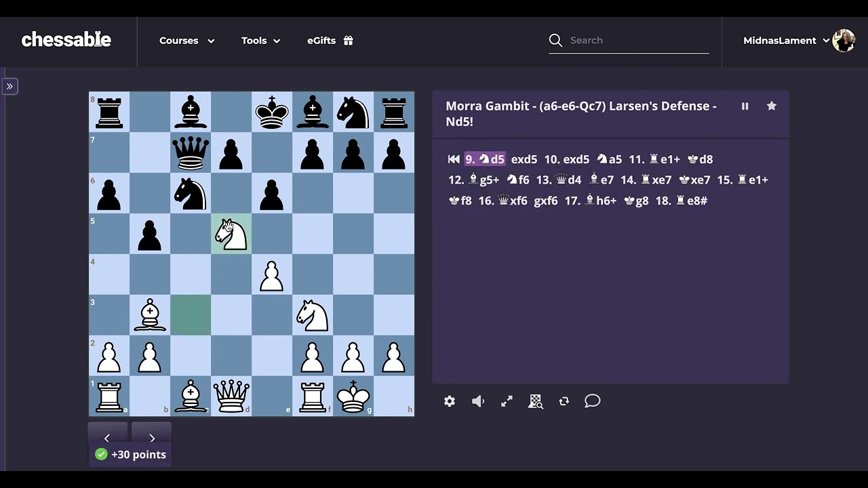Image resolution: width=868 pixels, height=488 pixels.
Task: Select move 9. Nd5 in notation
Action: [484, 159]
